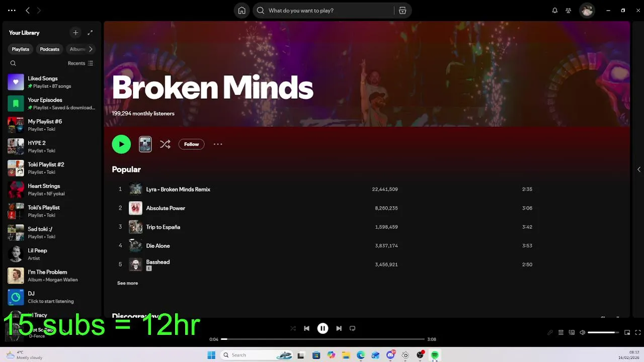Pause the current playback

(323, 328)
